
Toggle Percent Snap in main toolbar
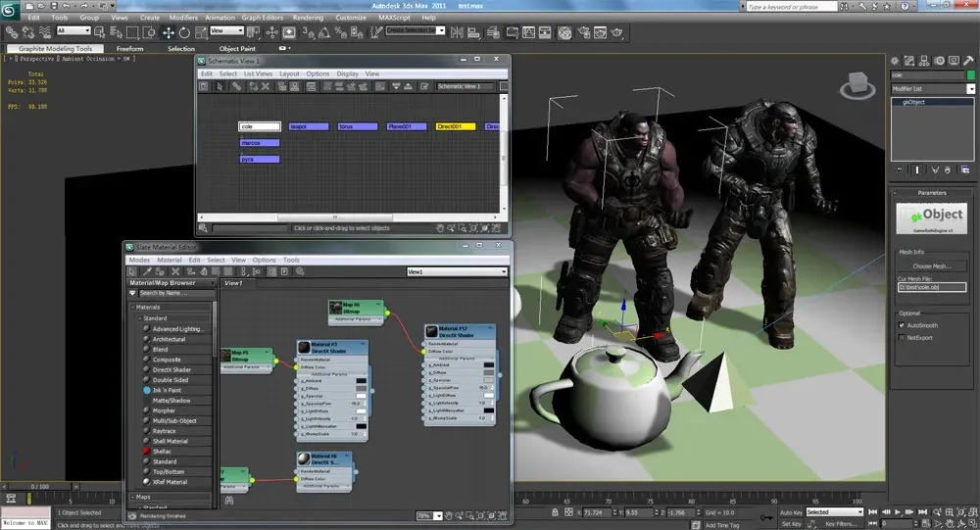(341, 32)
